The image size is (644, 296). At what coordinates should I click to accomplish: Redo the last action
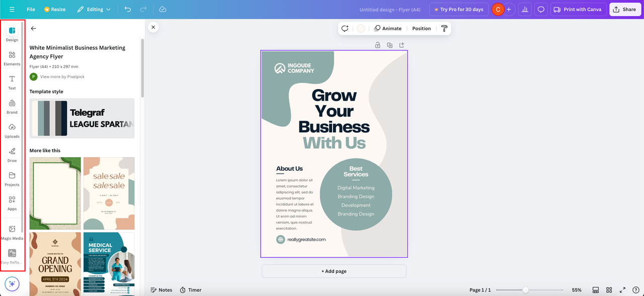click(x=143, y=10)
